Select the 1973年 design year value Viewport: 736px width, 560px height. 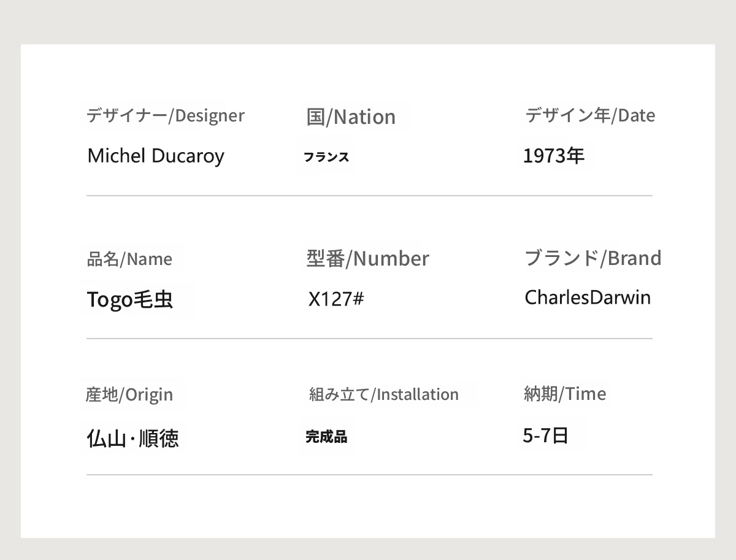pos(553,156)
